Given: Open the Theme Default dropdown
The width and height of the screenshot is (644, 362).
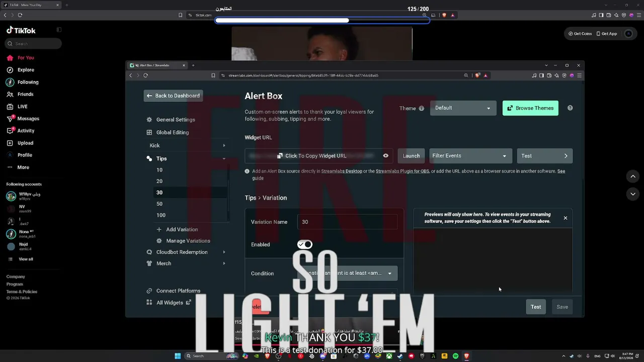Looking at the screenshot, I should click(x=463, y=108).
